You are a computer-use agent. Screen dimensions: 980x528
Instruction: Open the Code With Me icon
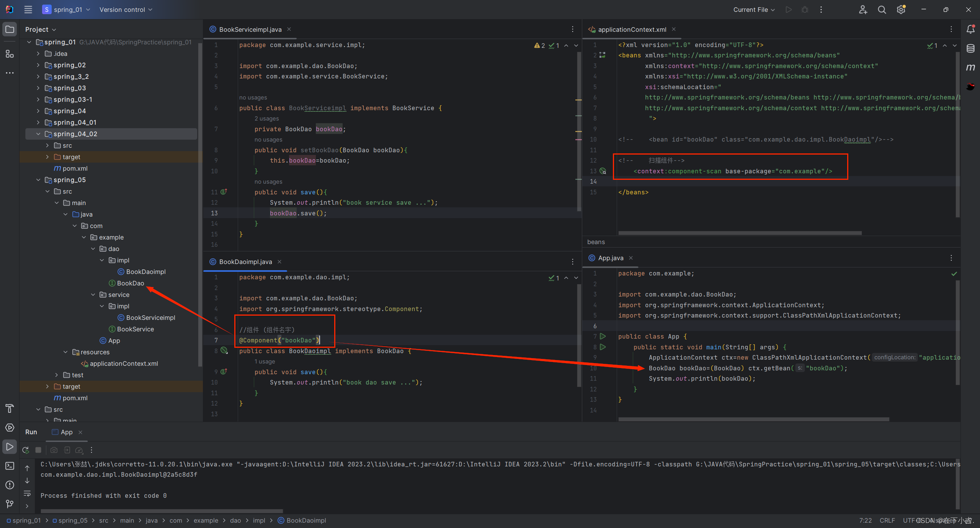[x=863, y=10]
